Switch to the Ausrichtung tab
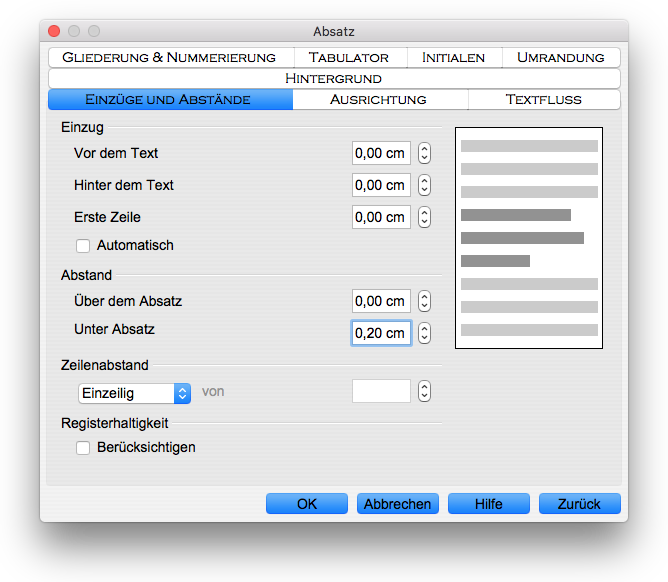The width and height of the screenshot is (668, 582). (380, 100)
